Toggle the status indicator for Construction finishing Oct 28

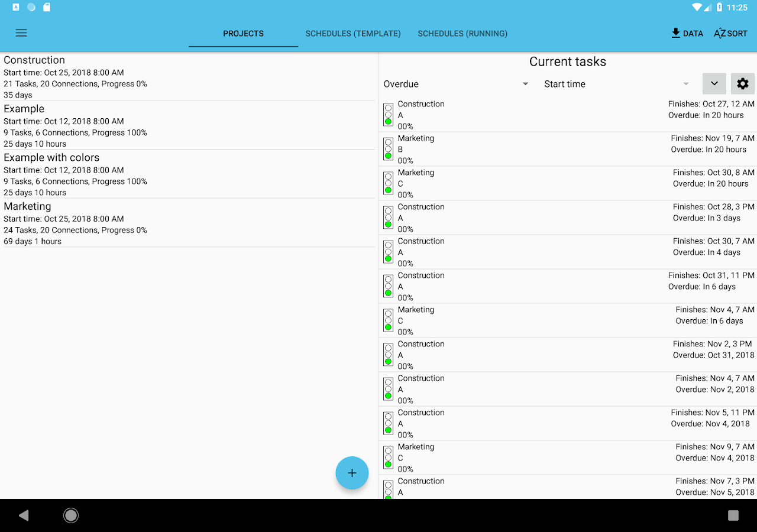click(x=388, y=218)
